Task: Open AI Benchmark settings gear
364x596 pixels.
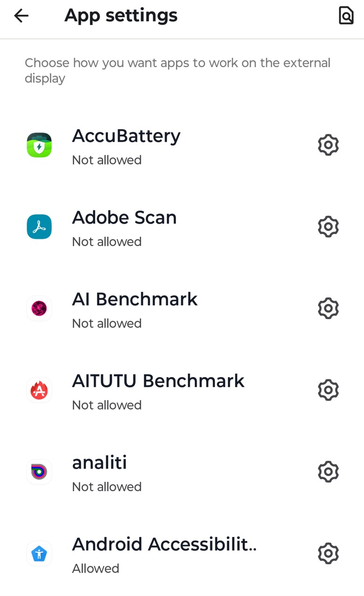Action: pos(328,308)
